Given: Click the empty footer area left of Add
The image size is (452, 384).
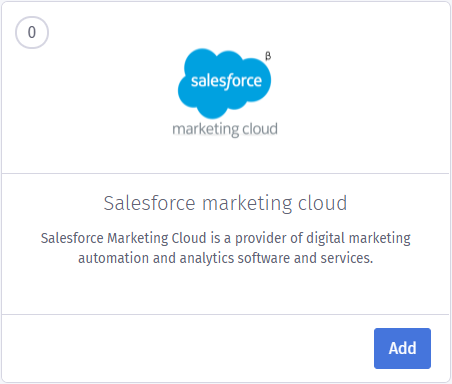Looking at the screenshot, I should 188,348.
